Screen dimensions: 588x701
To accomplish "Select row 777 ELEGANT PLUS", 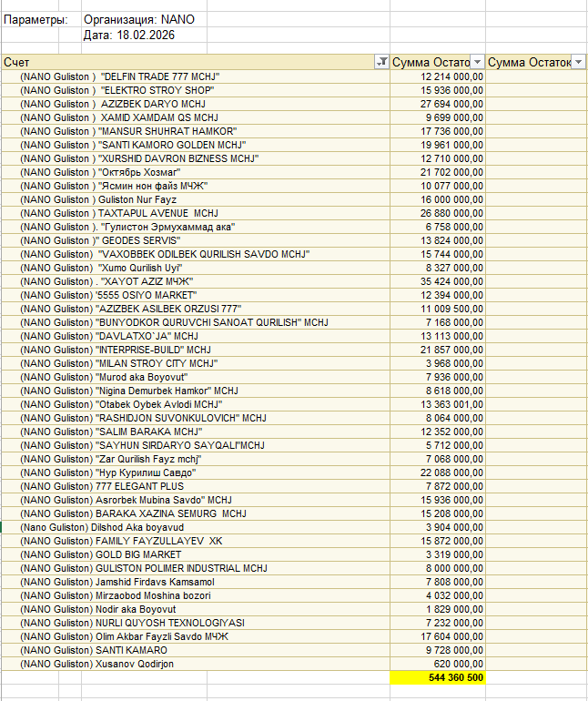I will [x=196, y=486].
